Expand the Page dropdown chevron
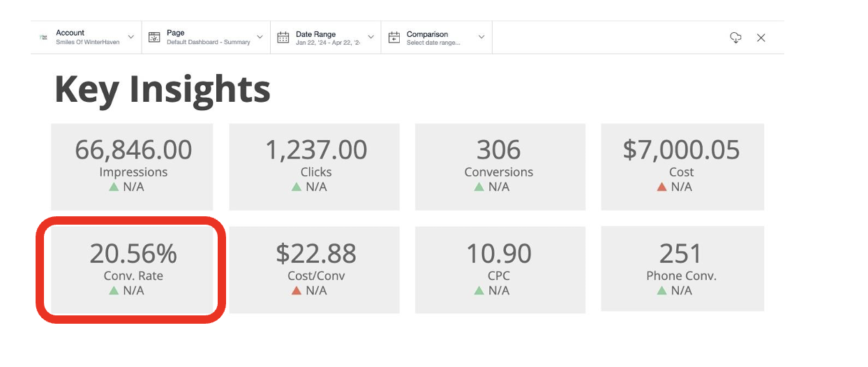868x367 pixels. (260, 37)
